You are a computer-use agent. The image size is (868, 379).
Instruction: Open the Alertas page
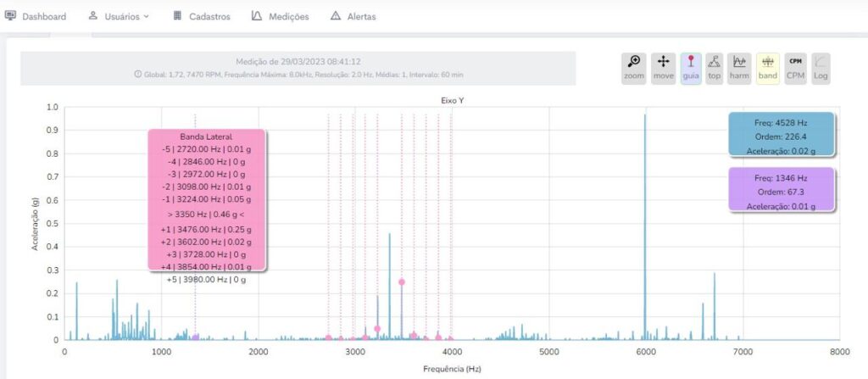click(x=353, y=16)
